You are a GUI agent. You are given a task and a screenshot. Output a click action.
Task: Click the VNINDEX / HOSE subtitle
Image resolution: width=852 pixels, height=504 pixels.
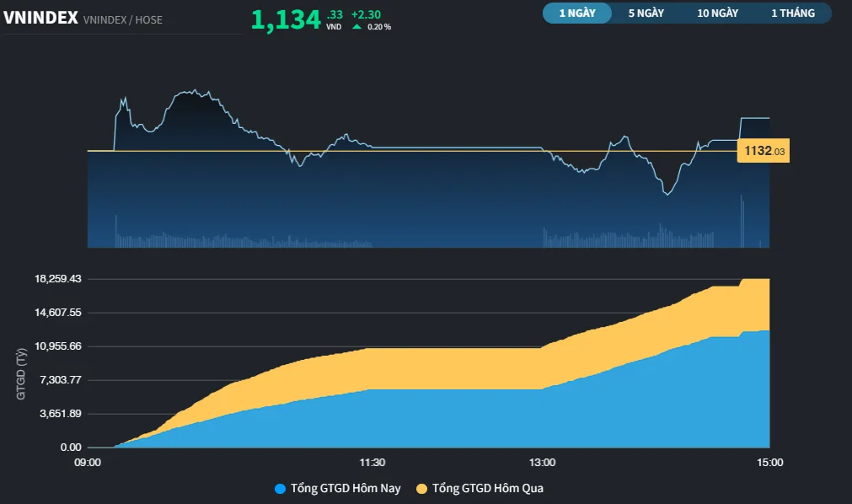pos(123,20)
